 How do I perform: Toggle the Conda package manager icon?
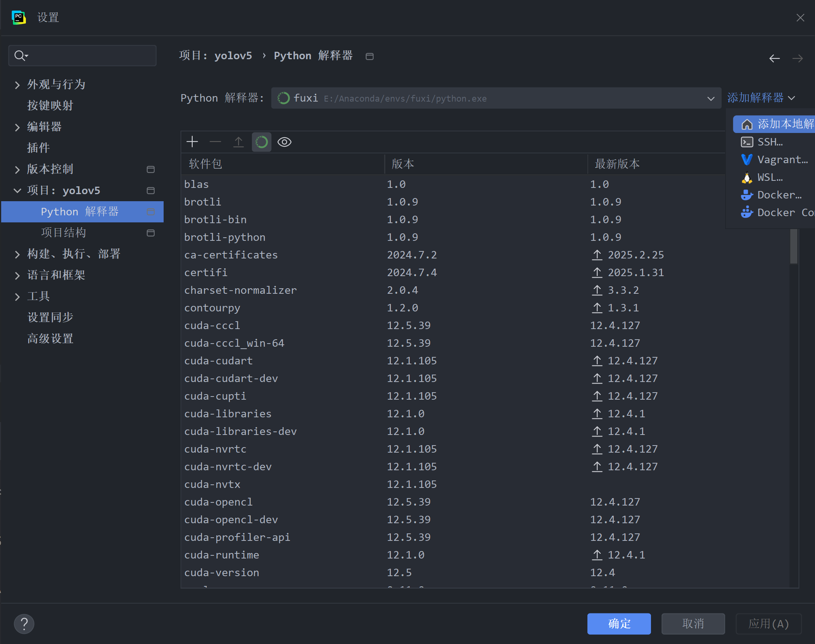(x=261, y=142)
